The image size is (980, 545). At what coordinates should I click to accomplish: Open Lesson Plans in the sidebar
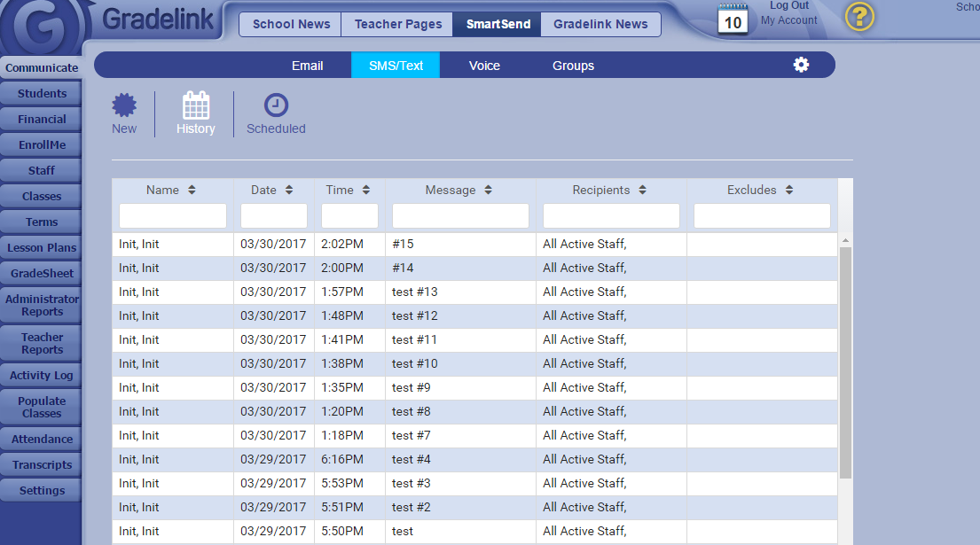[42, 247]
